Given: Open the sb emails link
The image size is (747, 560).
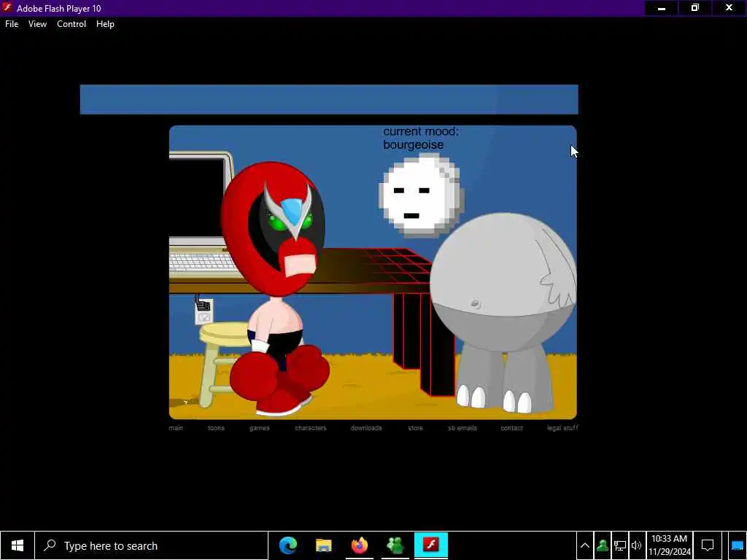Looking at the screenshot, I should coord(462,427).
